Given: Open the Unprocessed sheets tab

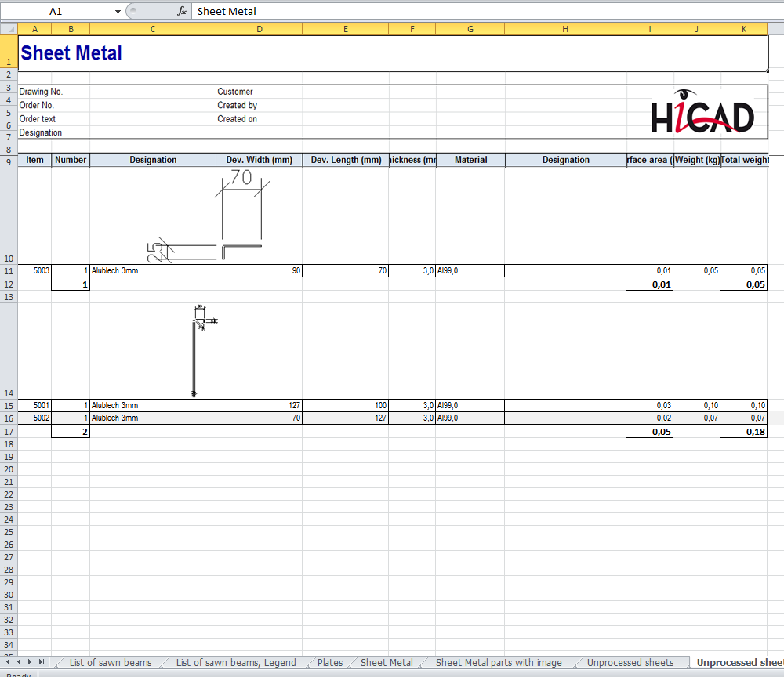Looking at the screenshot, I should [x=630, y=663].
